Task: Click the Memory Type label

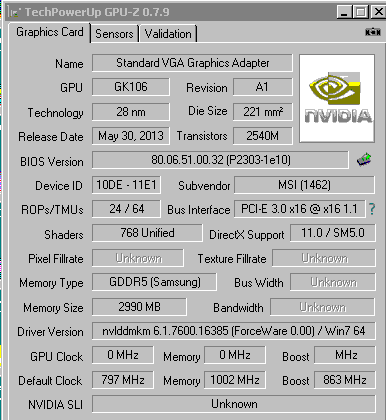Action: pos(51,283)
